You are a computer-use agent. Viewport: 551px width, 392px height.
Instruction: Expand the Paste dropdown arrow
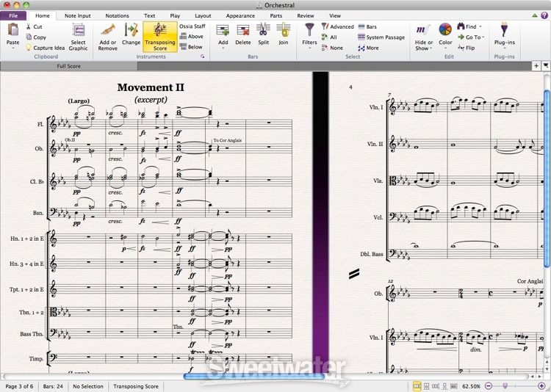(13, 48)
